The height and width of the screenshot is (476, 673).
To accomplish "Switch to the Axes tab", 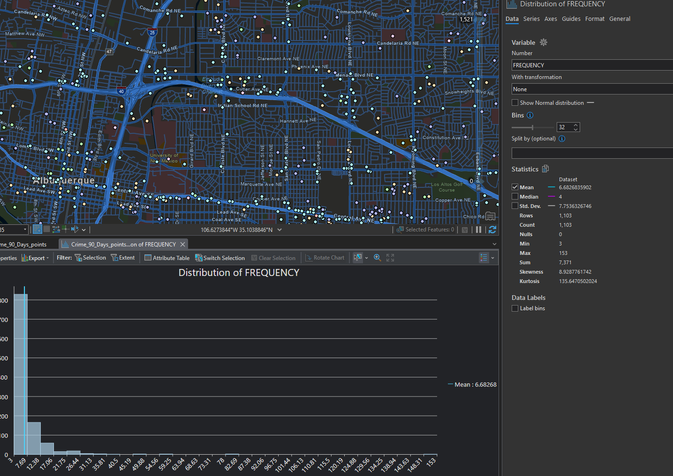I will (550, 19).
